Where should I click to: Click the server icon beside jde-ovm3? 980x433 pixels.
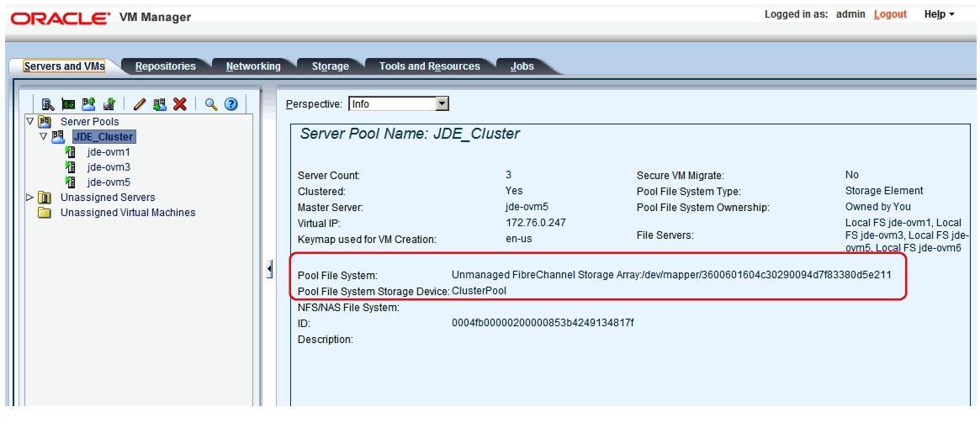click(71, 166)
